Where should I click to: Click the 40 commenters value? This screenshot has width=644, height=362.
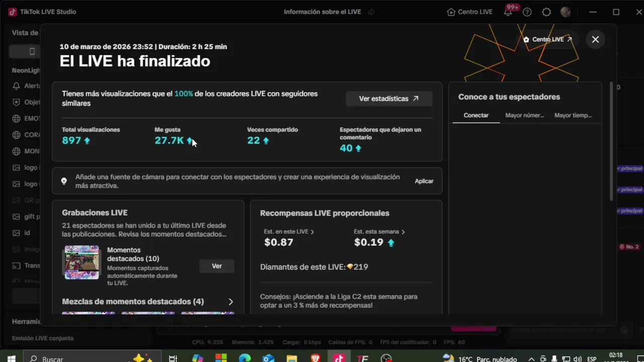point(346,148)
